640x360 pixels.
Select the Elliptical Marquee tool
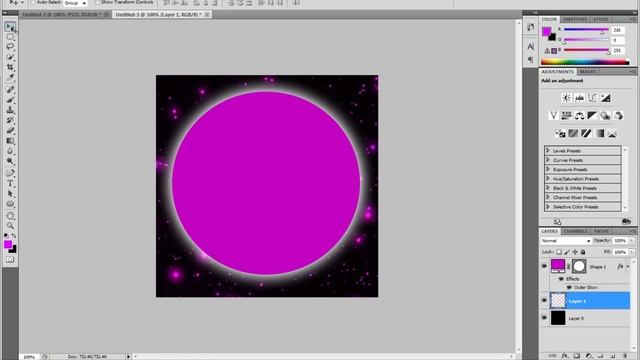(10, 37)
